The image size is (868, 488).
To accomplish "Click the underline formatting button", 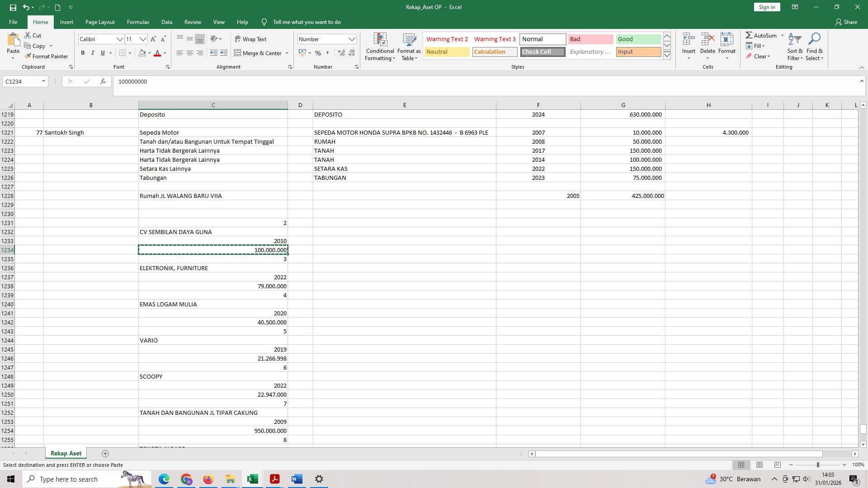I will click(103, 53).
